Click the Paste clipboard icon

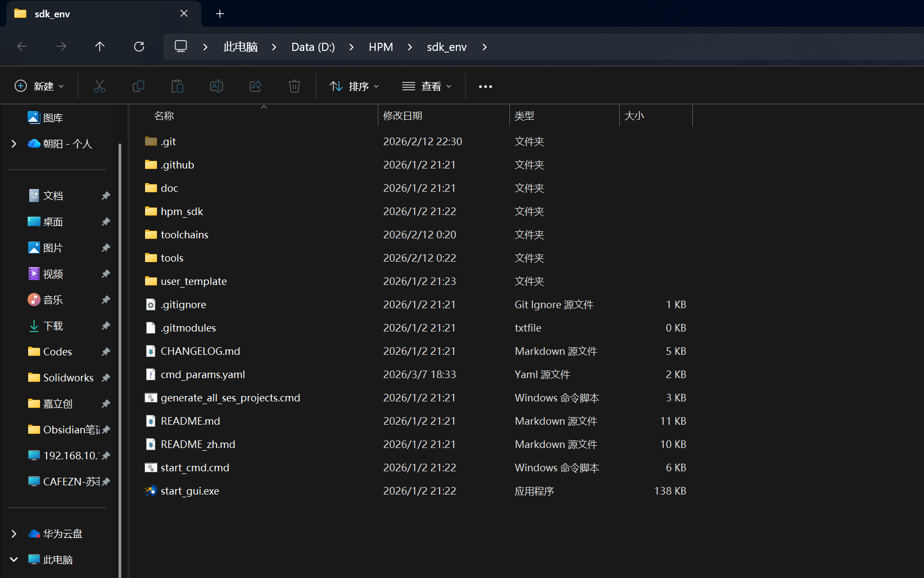[178, 86]
